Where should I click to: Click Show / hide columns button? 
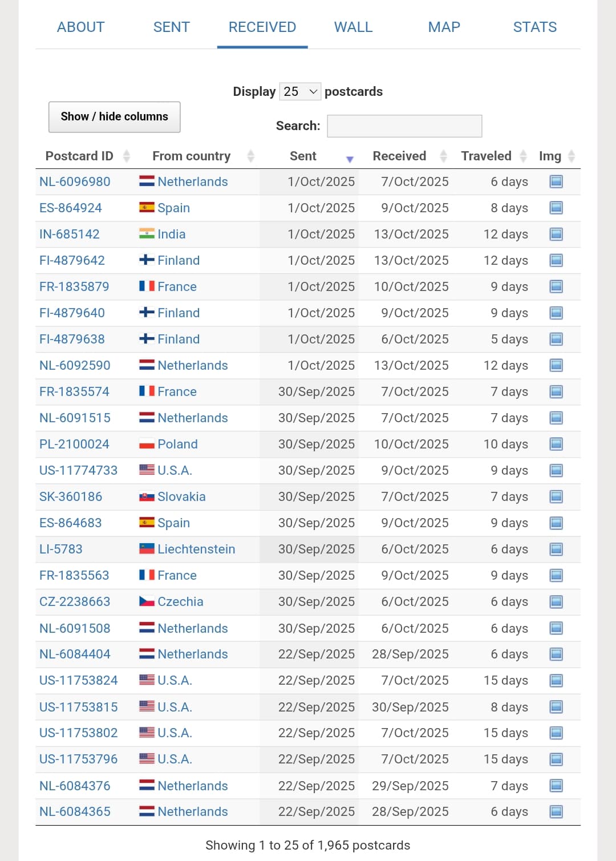coord(115,116)
